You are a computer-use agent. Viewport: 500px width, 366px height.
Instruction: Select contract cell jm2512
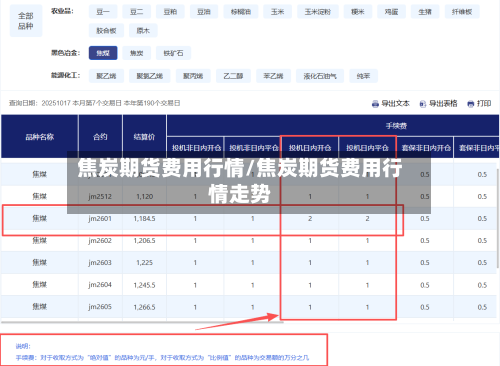tap(100, 197)
